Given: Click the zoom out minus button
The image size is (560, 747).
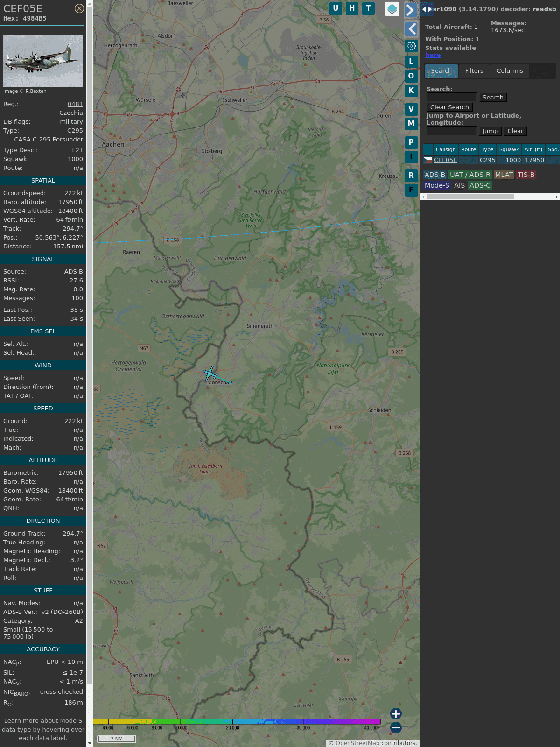Looking at the screenshot, I should (396, 727).
